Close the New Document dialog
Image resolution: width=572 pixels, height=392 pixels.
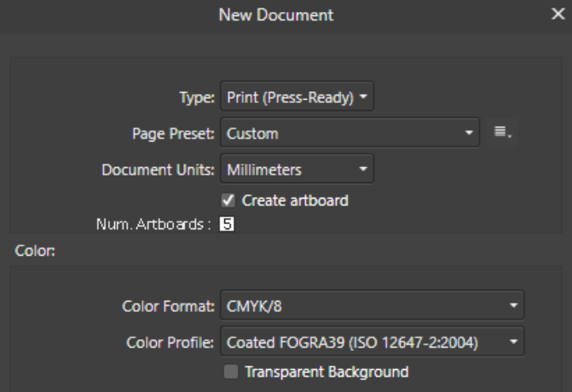coord(558,14)
